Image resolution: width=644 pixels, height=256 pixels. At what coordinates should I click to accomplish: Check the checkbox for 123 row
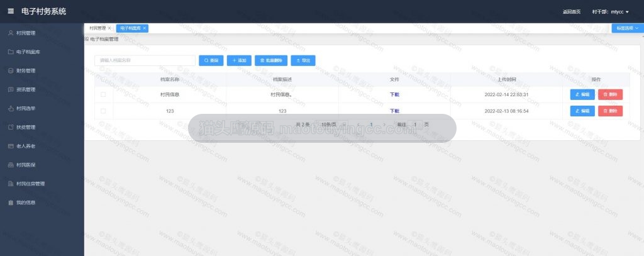click(103, 111)
